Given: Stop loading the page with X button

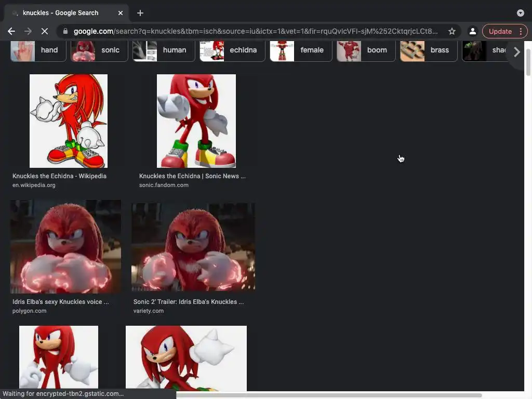Looking at the screenshot, I should 45,31.
